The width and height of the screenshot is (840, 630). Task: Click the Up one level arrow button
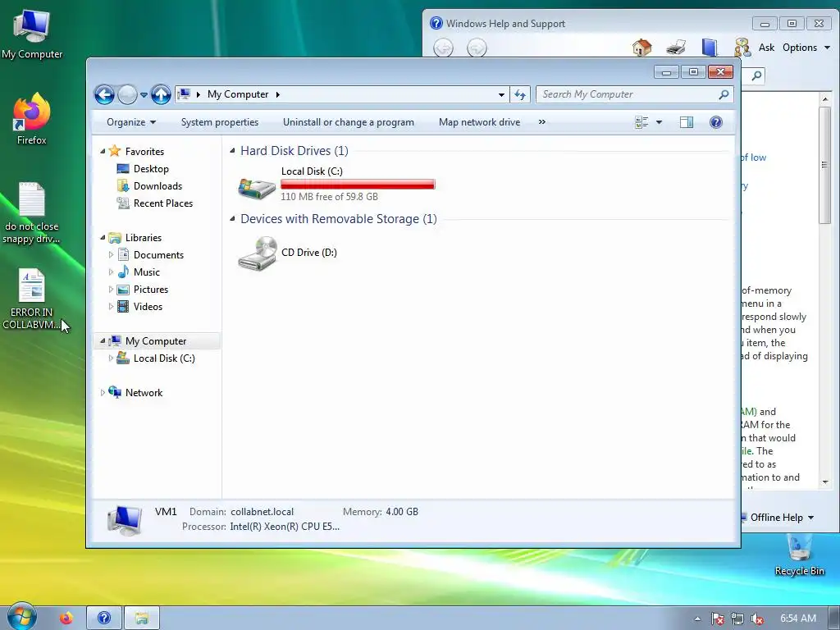pyautogui.click(x=161, y=95)
